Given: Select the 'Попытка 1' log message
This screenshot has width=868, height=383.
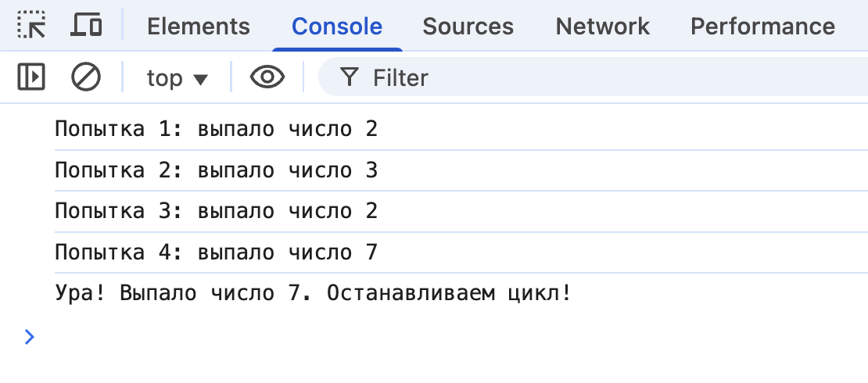Looking at the screenshot, I should point(217,129).
